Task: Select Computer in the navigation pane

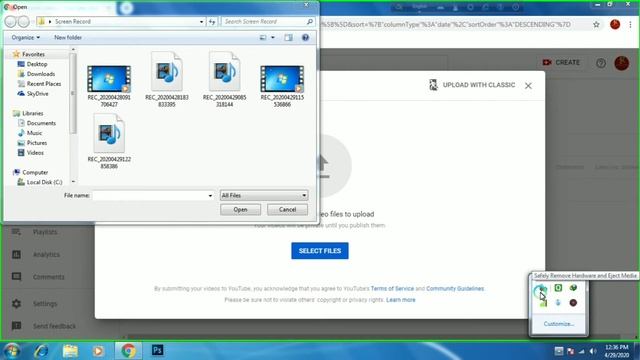Action: click(x=35, y=172)
